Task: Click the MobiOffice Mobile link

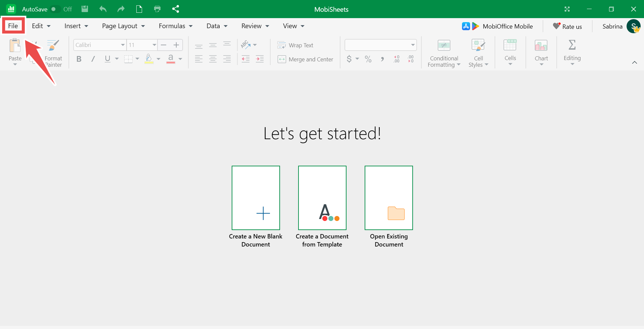Action: click(497, 26)
